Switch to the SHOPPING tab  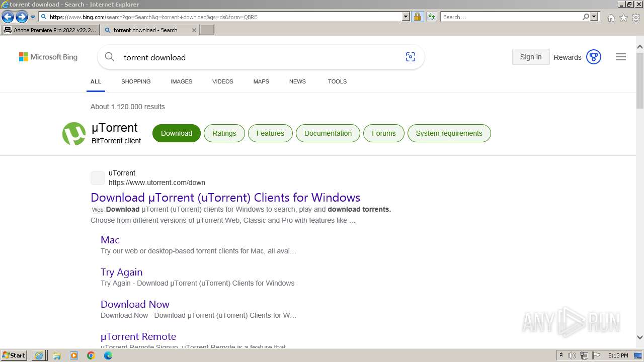[136, 81]
